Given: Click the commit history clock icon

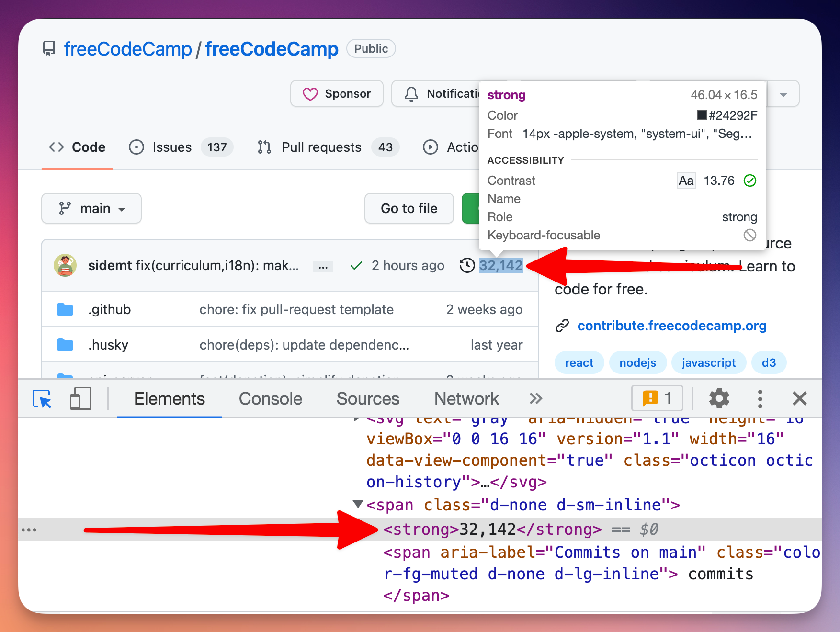Looking at the screenshot, I should pos(466,265).
